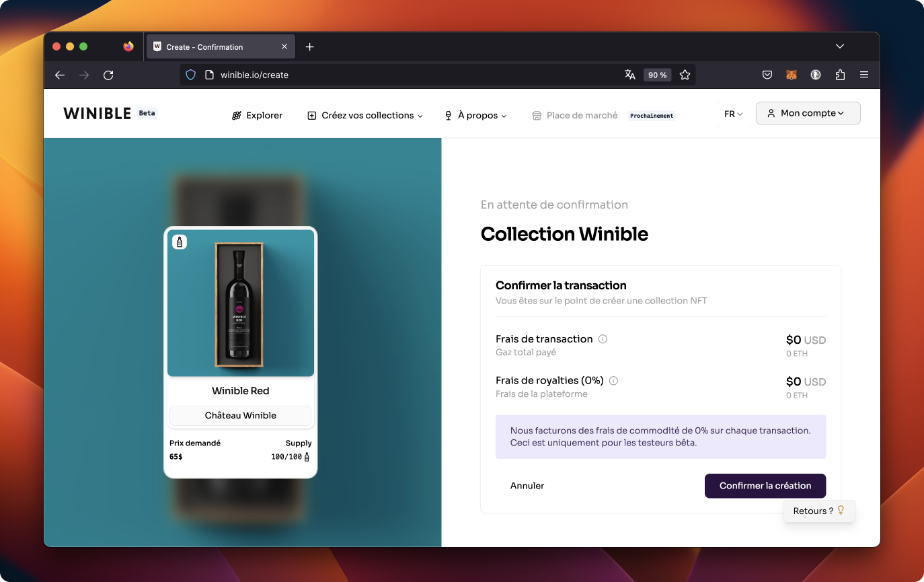Click the browser extensions puzzle icon
Image resolution: width=924 pixels, height=582 pixels.
coord(840,75)
